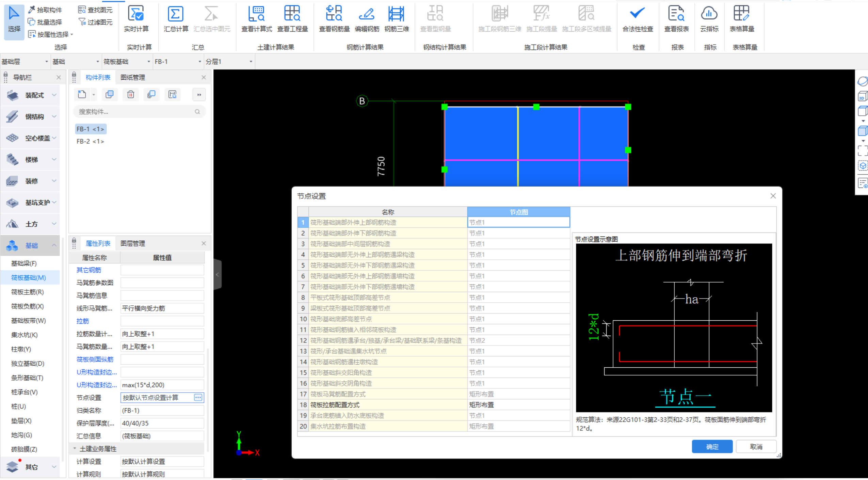Click the delete trash icon in component list
The image size is (868, 480).
131,95
